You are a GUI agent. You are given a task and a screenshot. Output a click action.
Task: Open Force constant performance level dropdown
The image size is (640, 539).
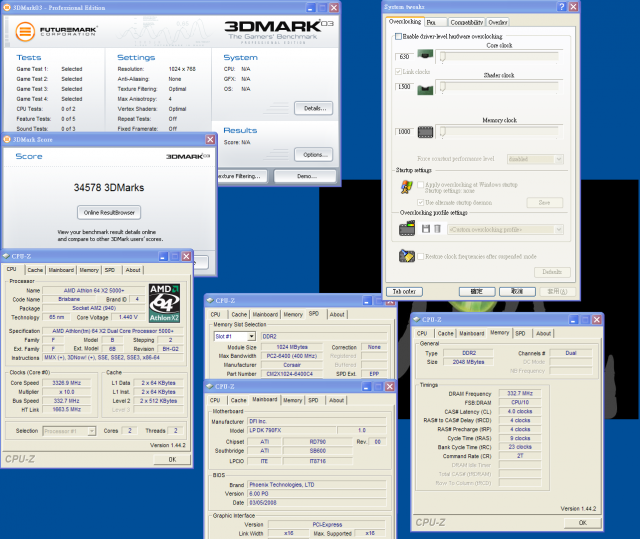click(535, 159)
